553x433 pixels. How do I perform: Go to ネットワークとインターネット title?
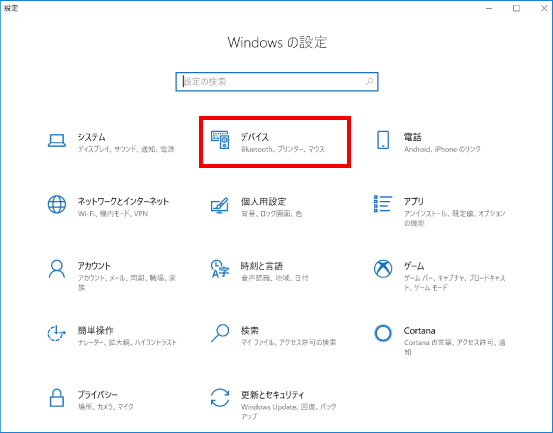(x=123, y=201)
